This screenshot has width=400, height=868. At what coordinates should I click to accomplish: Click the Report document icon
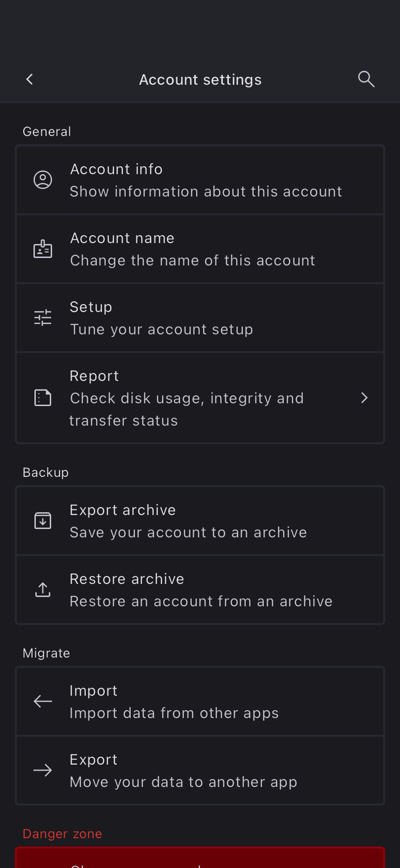pyautogui.click(x=43, y=398)
